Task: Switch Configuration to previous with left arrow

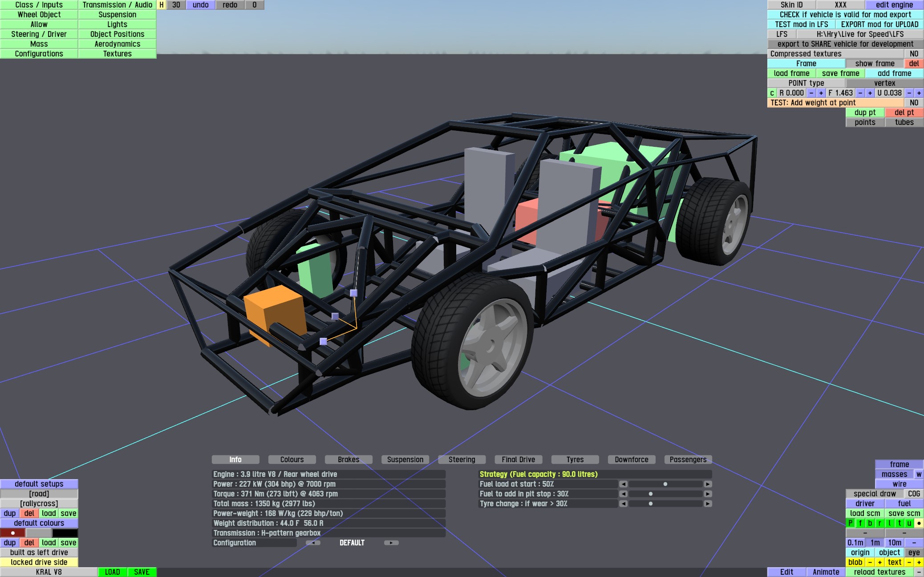Action: (313, 543)
